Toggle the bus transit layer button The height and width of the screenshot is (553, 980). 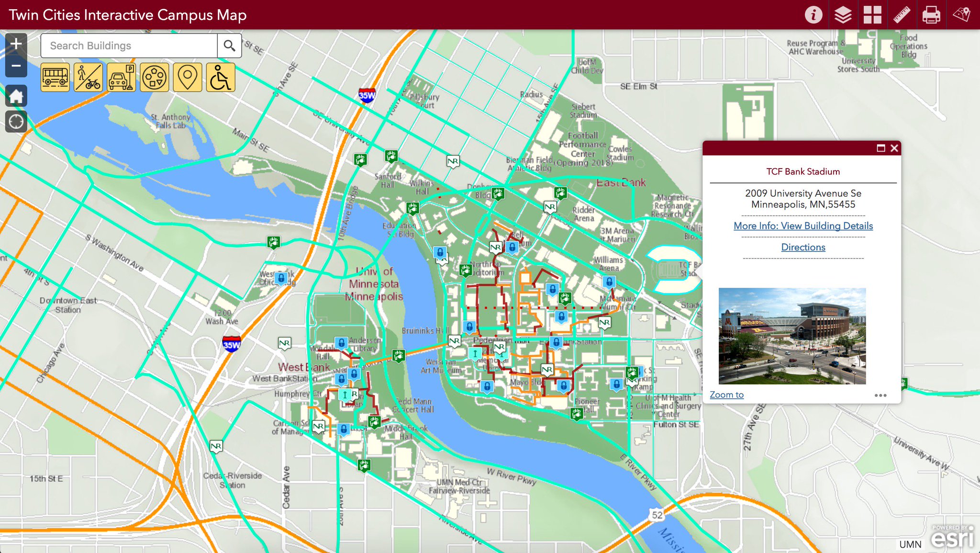[55, 77]
